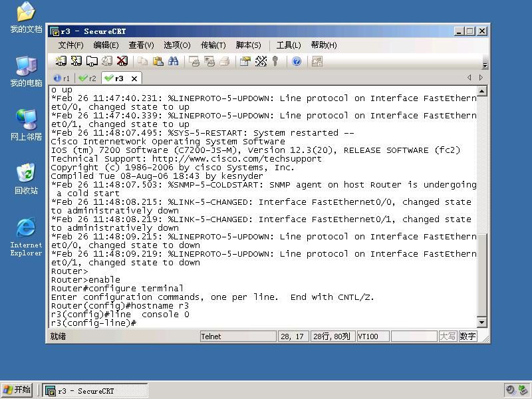Open 工具(L) menu
532x399 pixels.
289,45
